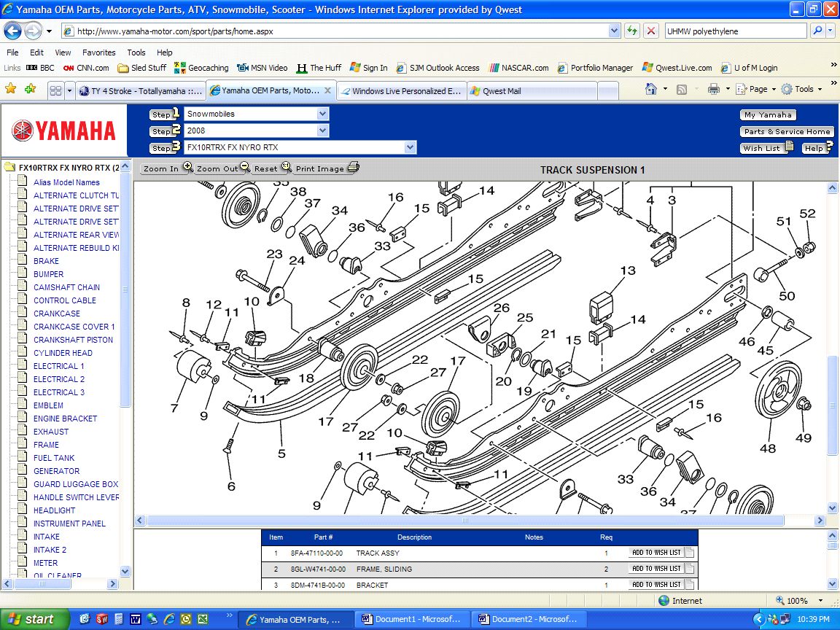Switch to the Windows Live Personalized tab
Viewport: 840px width, 630px height.
point(401,90)
